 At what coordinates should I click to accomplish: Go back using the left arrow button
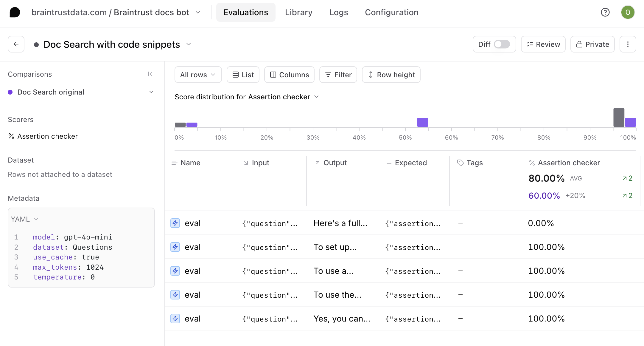click(x=16, y=44)
